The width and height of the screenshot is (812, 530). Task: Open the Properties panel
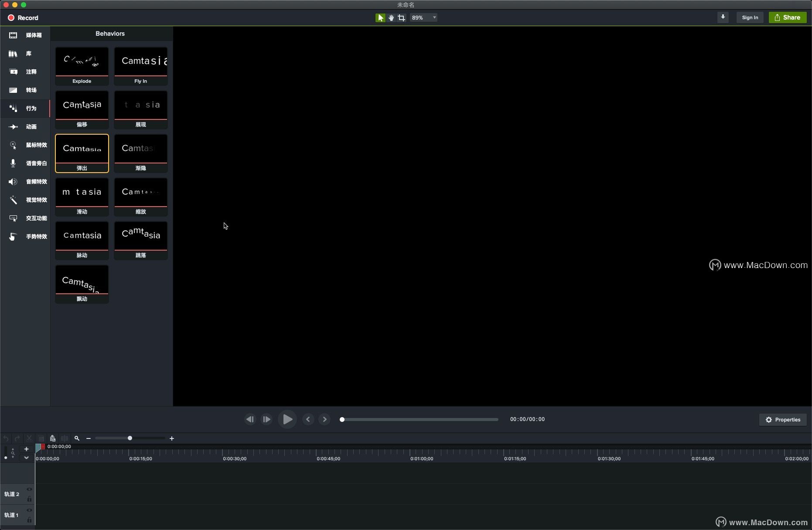coord(783,420)
